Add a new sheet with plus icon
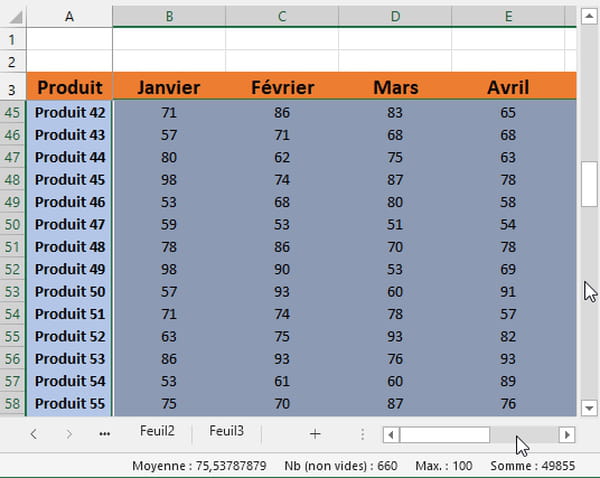 click(315, 434)
